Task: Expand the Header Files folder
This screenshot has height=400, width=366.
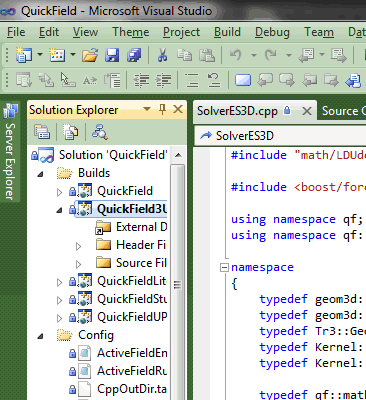Action: coord(78,246)
